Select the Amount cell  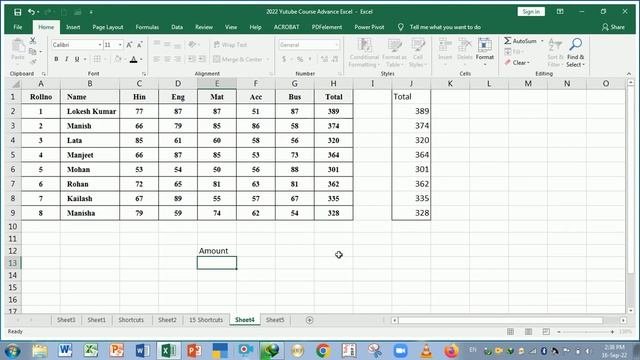point(217,251)
